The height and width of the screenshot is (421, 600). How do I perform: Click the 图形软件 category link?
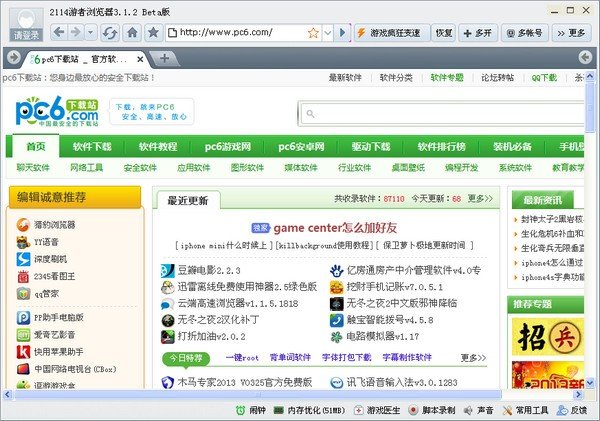pos(247,168)
